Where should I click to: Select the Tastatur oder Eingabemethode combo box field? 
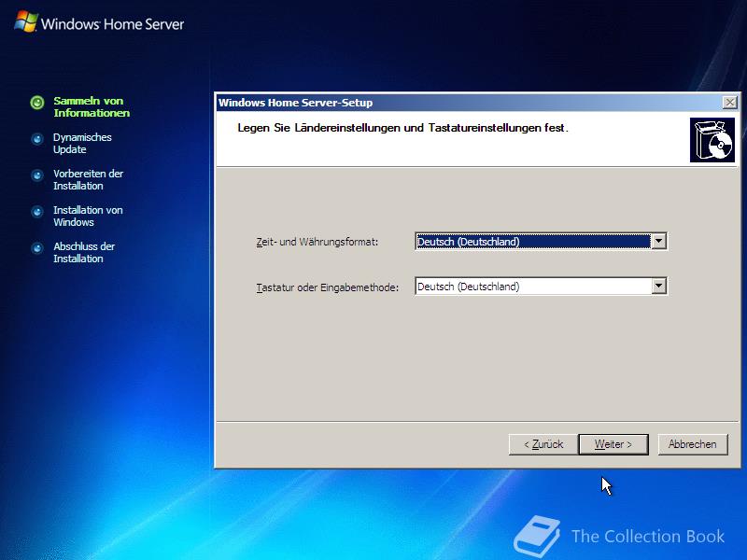(541, 287)
